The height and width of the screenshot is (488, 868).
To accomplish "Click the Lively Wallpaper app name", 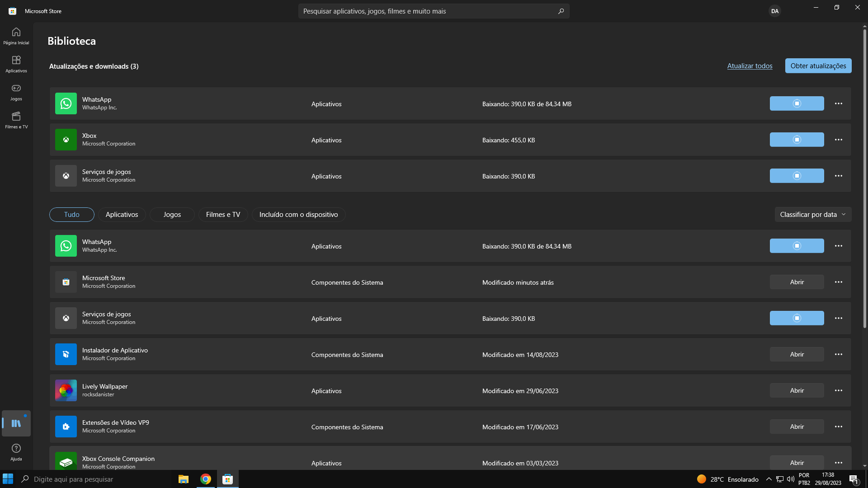I will click(x=105, y=386).
